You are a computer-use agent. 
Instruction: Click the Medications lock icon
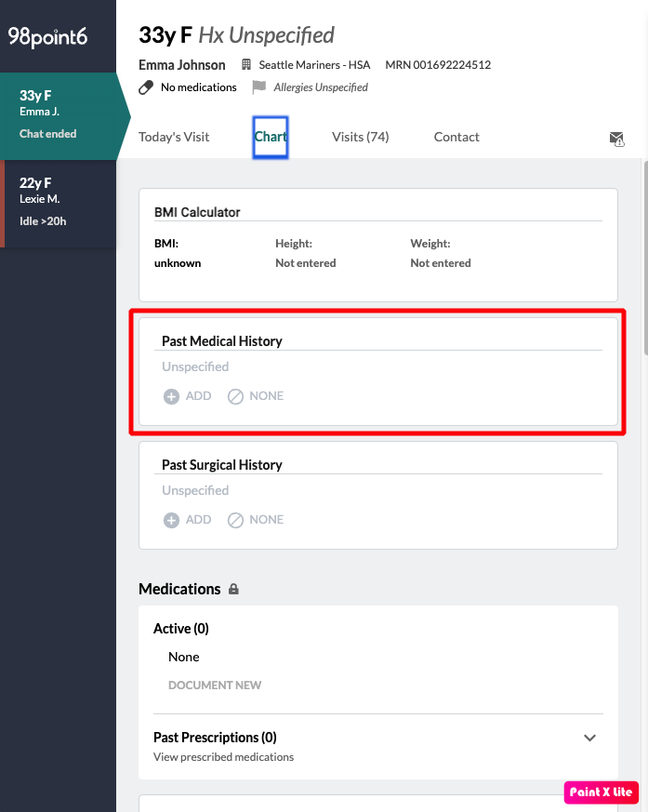234,590
